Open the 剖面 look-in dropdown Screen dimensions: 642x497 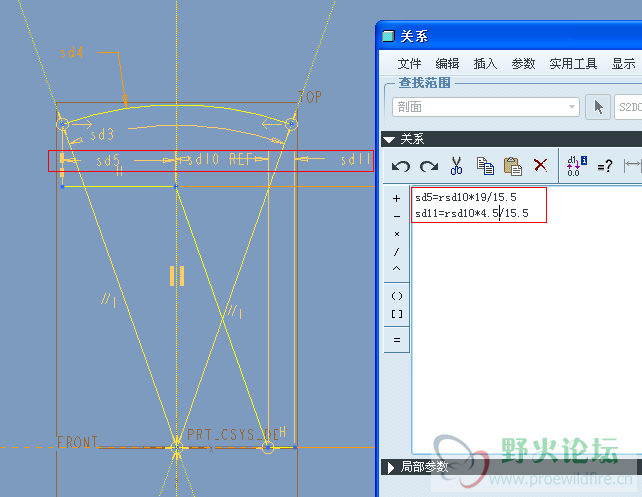[x=486, y=107]
